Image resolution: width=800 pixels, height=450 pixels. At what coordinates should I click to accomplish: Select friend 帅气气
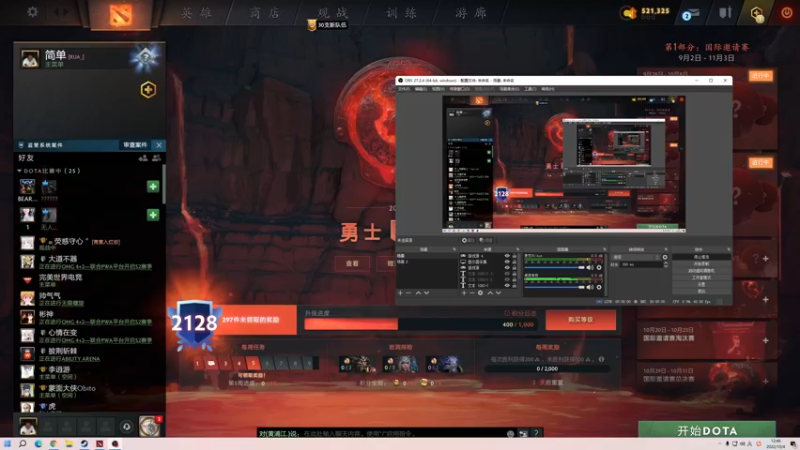pyautogui.click(x=89, y=298)
